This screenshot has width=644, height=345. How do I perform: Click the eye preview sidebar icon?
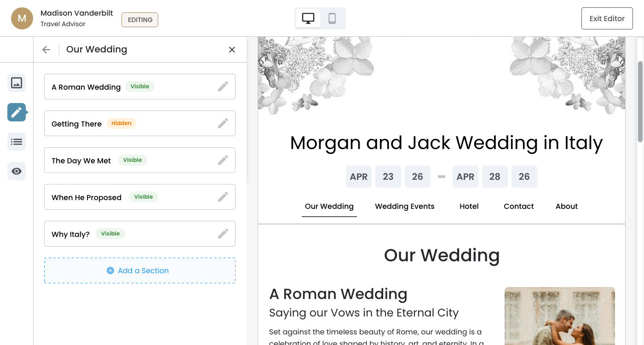17,171
